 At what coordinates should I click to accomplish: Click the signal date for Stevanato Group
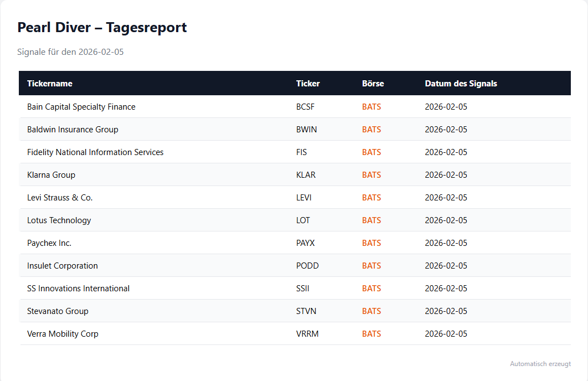coord(446,311)
